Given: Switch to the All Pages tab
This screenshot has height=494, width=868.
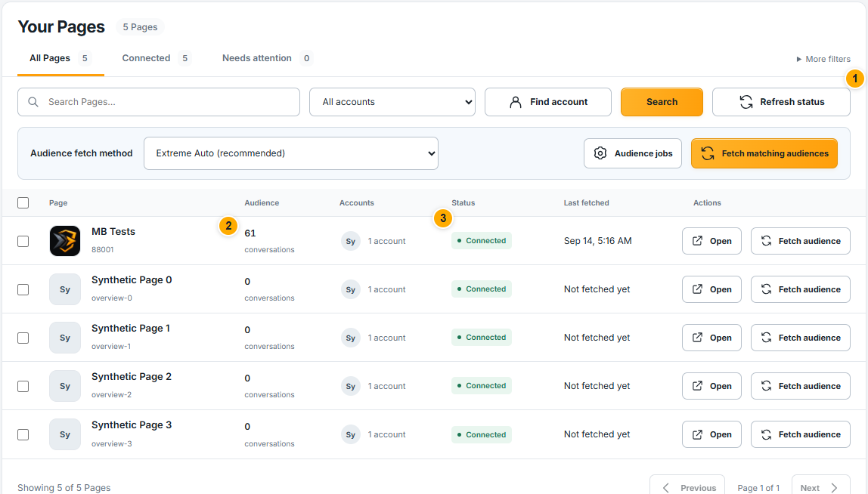Looking at the screenshot, I should [60, 58].
